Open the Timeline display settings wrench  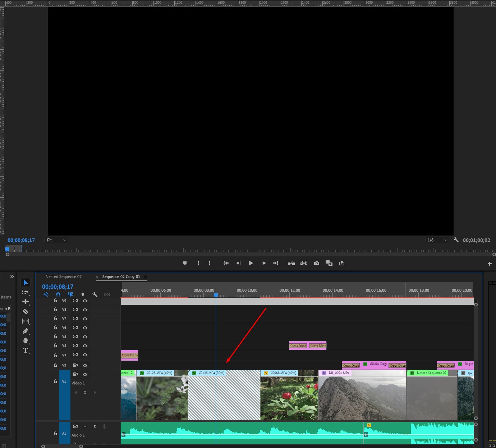point(95,294)
